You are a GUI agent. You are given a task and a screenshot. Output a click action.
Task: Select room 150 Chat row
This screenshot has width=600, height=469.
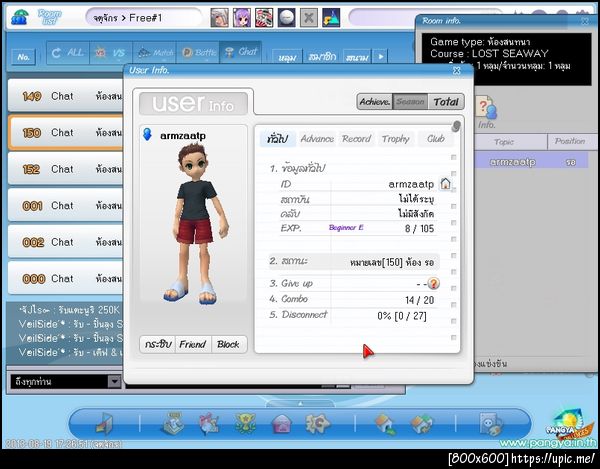(x=66, y=132)
